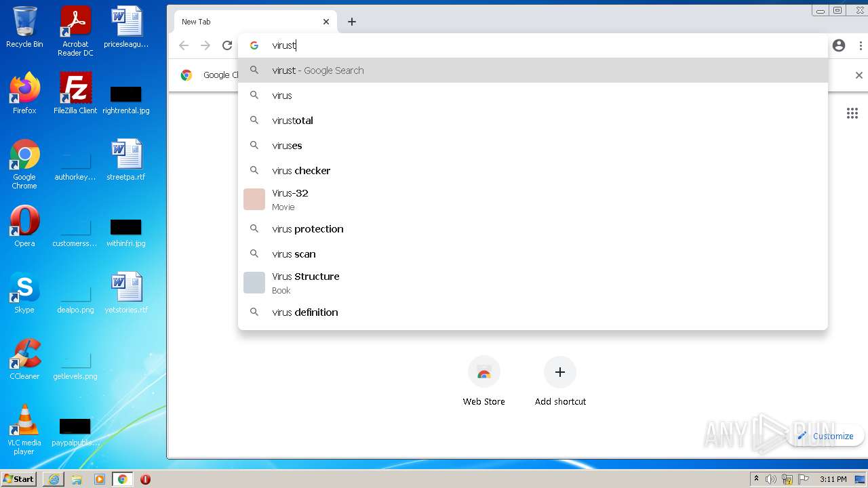Launch Opera browser shortcut
Image resolution: width=868 pixels, height=488 pixels.
tap(24, 226)
